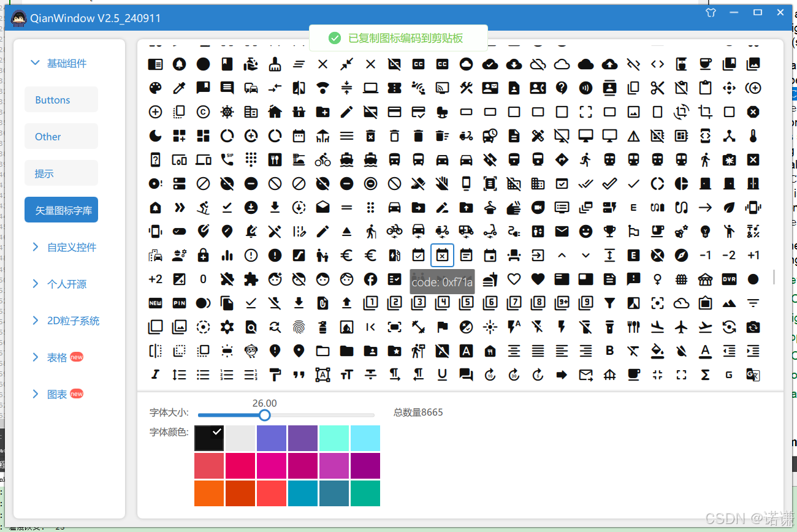The width and height of the screenshot is (797, 532).
Task: Select the orange font color swatch
Action: coord(209,493)
